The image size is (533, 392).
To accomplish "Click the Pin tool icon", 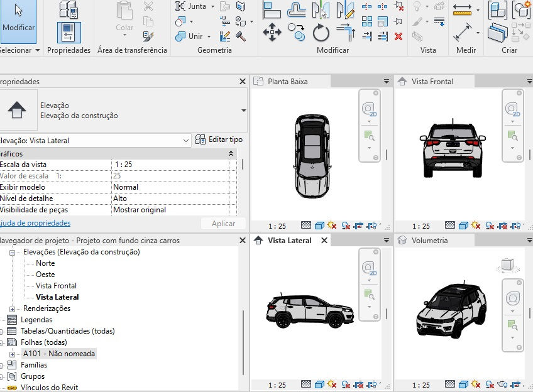I will [398, 21].
